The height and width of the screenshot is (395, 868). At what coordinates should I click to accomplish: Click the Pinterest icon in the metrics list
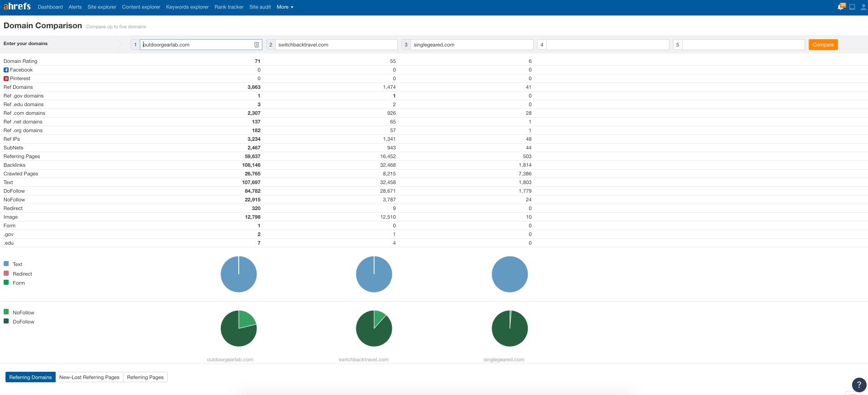tap(6, 78)
